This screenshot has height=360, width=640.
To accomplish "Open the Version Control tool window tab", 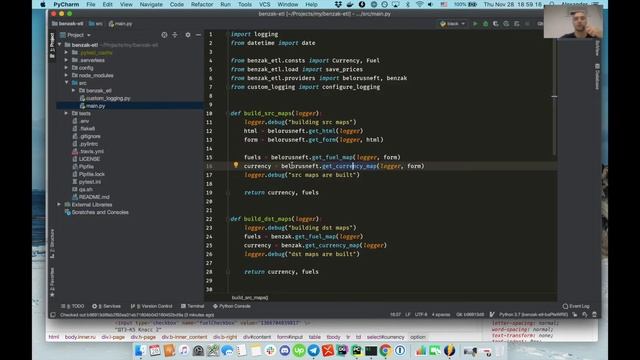I will pos(151,306).
